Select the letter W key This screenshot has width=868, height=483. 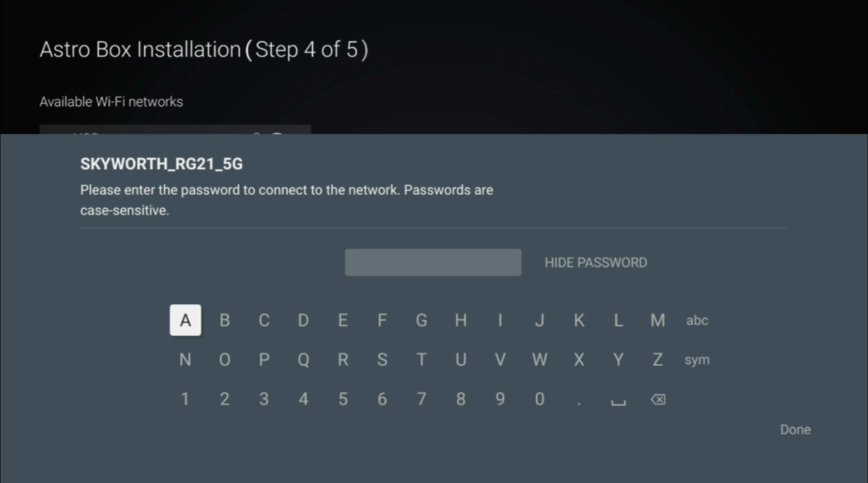[539, 360]
